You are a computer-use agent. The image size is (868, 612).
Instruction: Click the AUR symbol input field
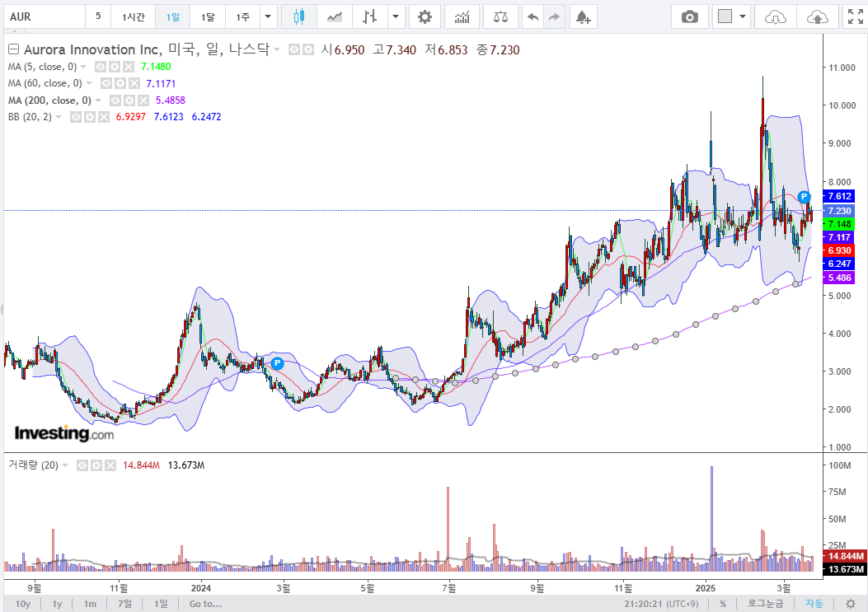tap(45, 17)
